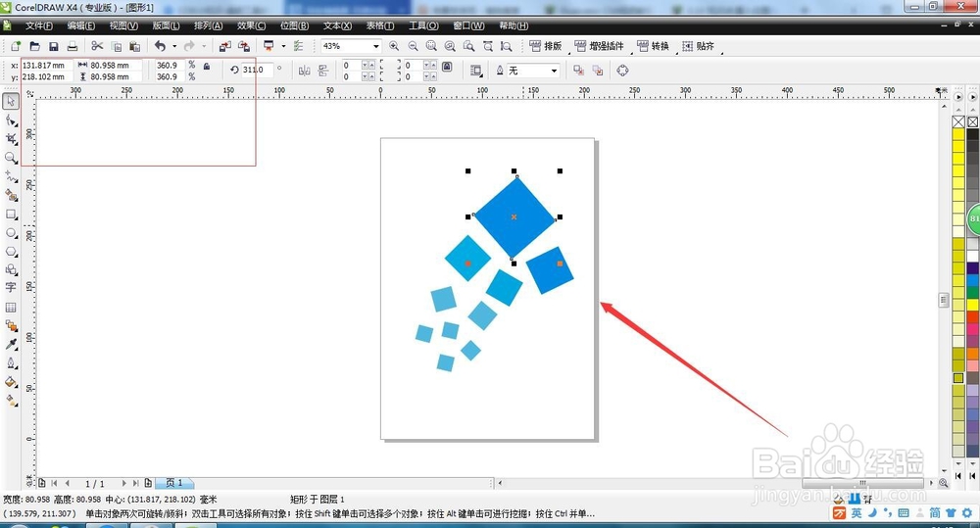Screen dimensions: 980x528
Task: Click the 贴齐 snap button
Action: pyautogui.click(x=698, y=46)
